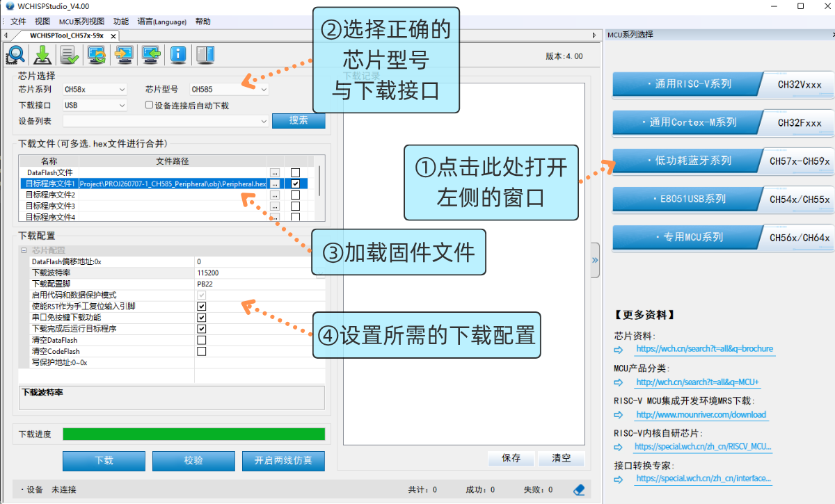This screenshot has height=504, width=835.
Task: Open the 文件 menu
Action: click(18, 22)
